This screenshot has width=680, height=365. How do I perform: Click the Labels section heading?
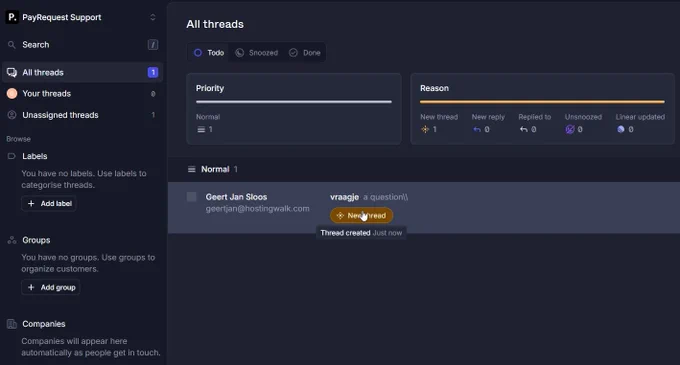[x=35, y=156]
